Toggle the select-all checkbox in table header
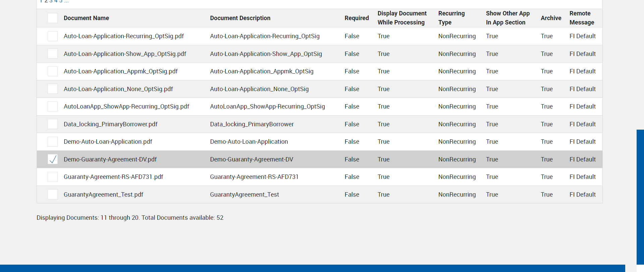This screenshot has width=644, height=272. 53,18
